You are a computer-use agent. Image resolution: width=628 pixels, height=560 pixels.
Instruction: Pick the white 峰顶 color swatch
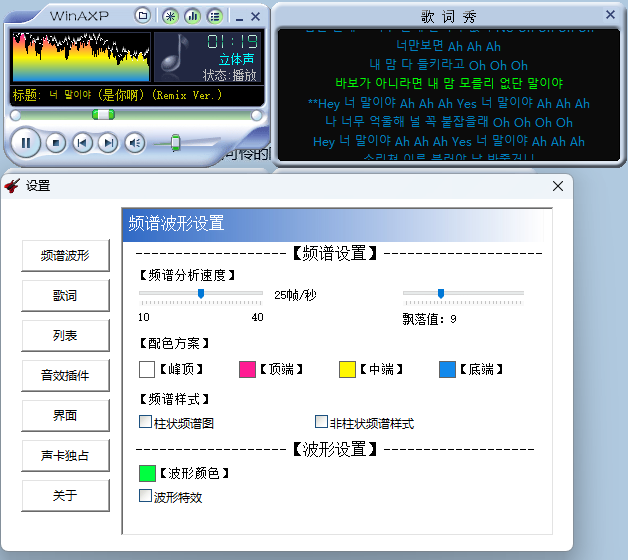click(x=147, y=369)
